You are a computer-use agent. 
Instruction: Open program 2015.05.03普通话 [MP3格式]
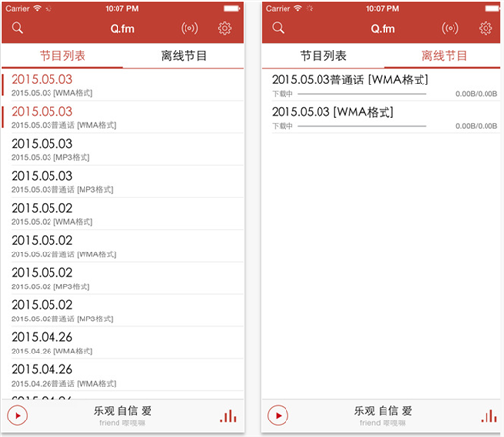pyautogui.click(x=122, y=182)
